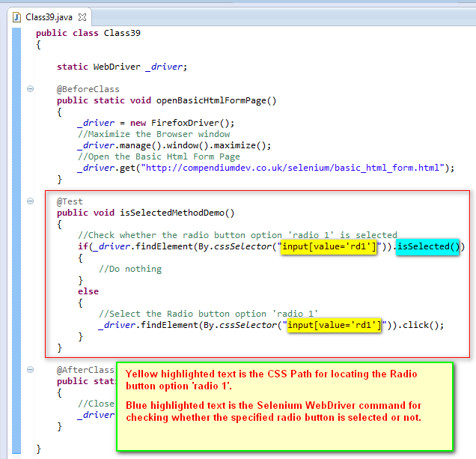Click the blue left marker bar of editor
Viewport: 476px width, 459px height.
(x=16, y=240)
